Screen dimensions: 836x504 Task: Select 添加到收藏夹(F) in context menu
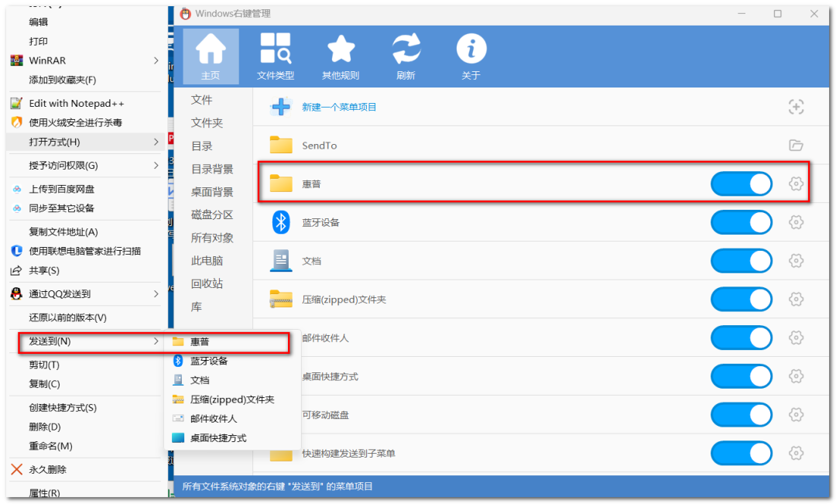(63, 80)
